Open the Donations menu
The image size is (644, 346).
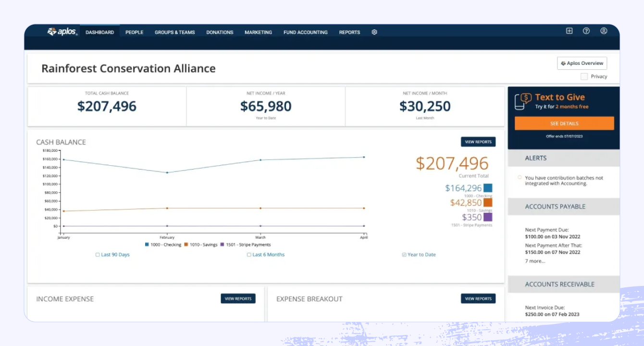click(220, 32)
